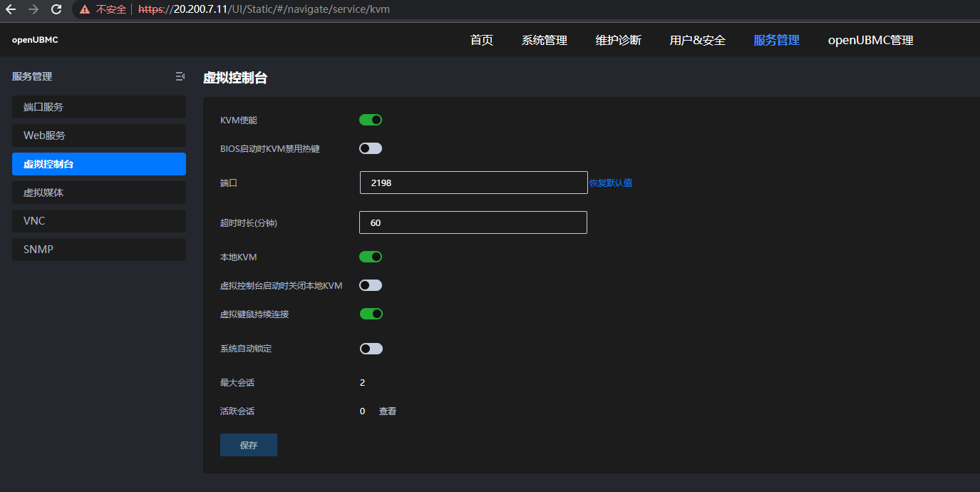Viewport: 980px width, 492px height.
Task: Select SNMP in sidebar
Action: click(x=99, y=250)
